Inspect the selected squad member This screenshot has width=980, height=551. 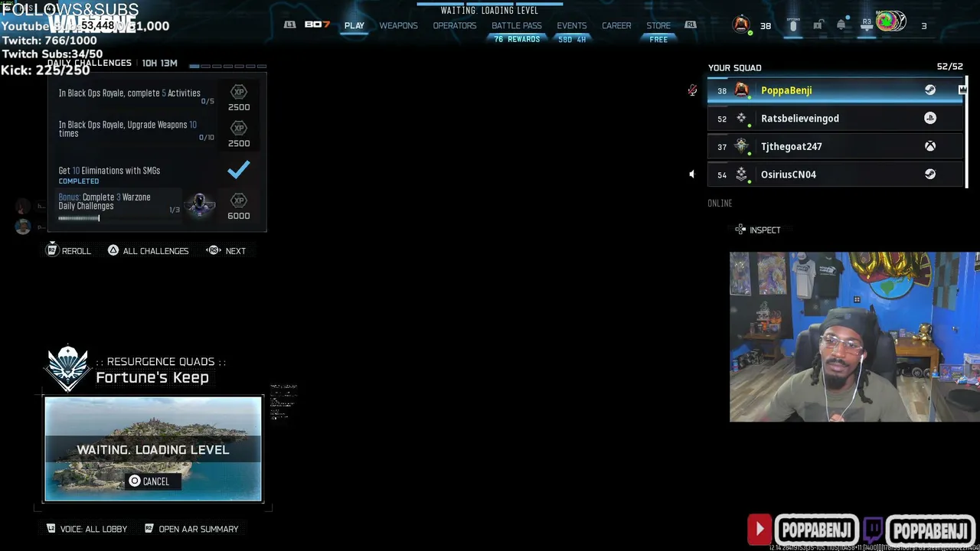click(x=757, y=230)
